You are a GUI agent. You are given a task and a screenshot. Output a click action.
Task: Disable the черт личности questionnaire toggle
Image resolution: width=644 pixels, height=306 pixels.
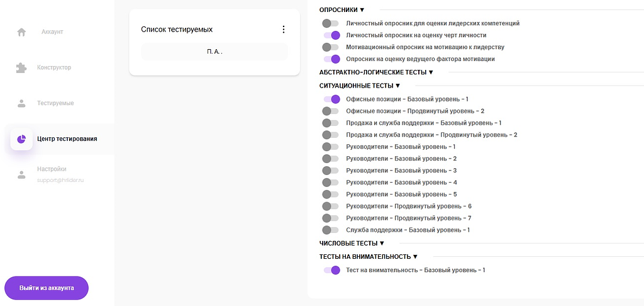tap(332, 35)
